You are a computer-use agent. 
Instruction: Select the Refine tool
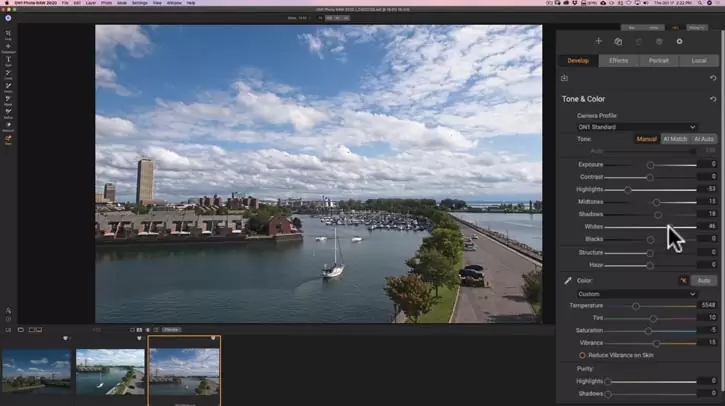8,112
